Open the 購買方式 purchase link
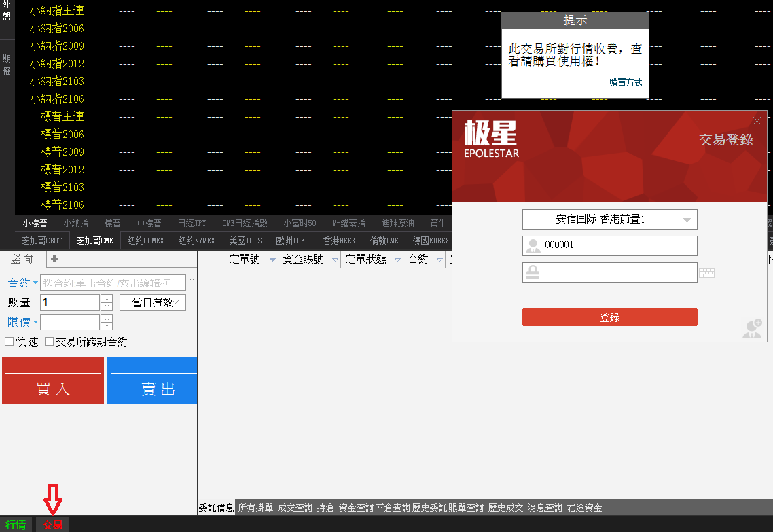773x532 pixels. [625, 82]
